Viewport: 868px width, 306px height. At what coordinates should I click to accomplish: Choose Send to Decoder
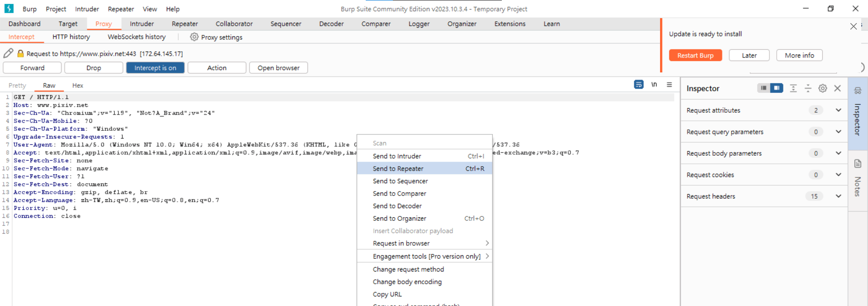point(425,206)
